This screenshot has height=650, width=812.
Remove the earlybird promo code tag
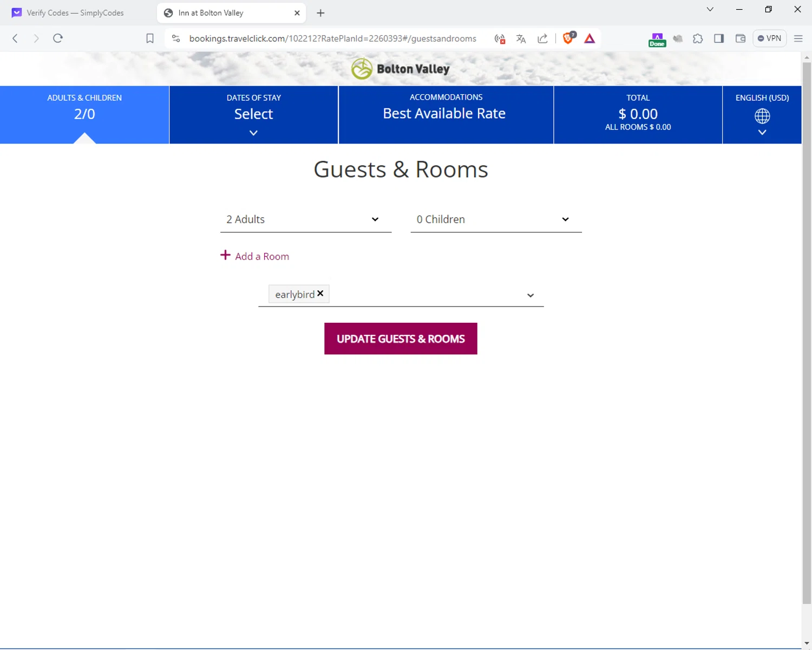pos(320,293)
